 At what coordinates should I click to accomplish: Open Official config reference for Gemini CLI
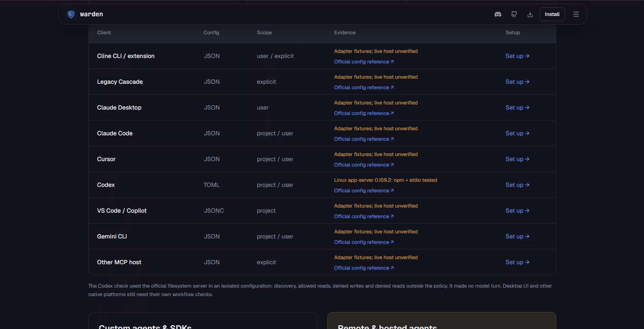point(364,242)
